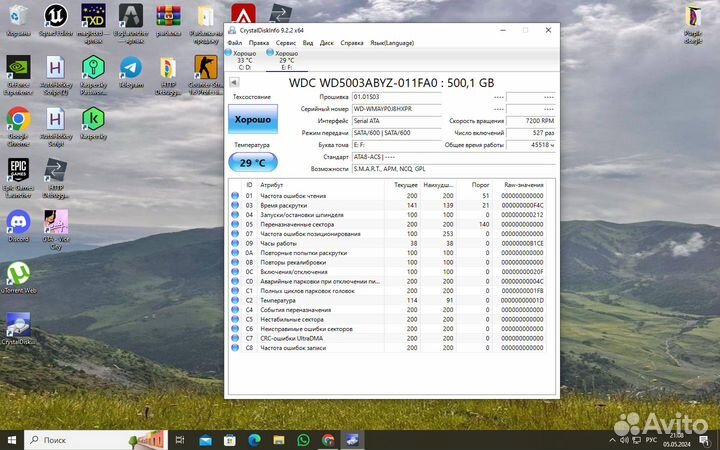The image size is (720, 450).
Task: Open the Recycle Bin desktop icon
Action: tap(18, 17)
